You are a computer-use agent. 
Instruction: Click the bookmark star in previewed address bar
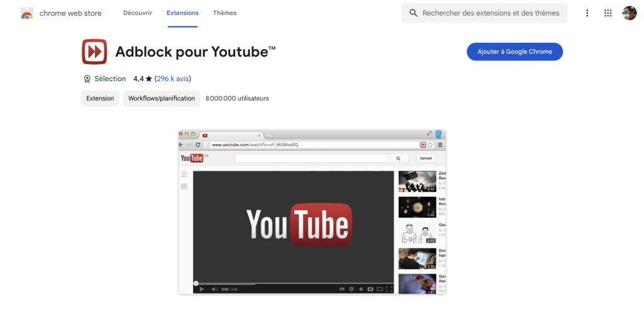coord(430,145)
